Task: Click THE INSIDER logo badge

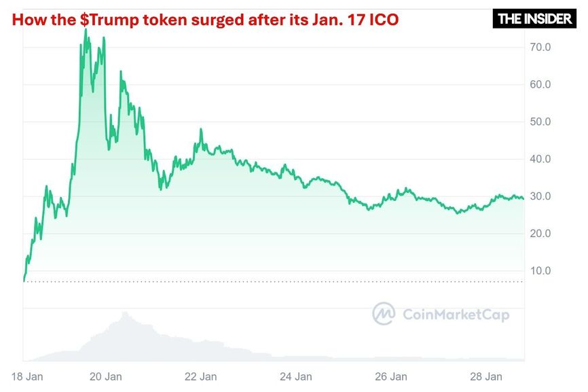Action: click(534, 19)
